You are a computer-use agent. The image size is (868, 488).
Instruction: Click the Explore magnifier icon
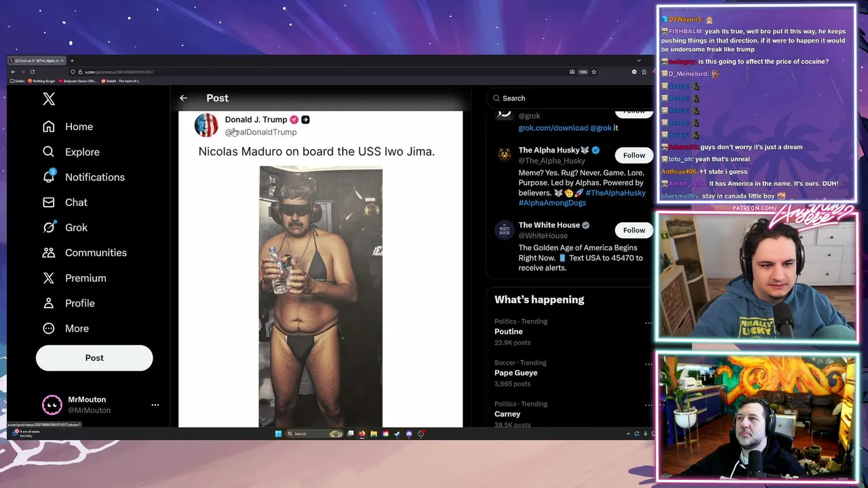point(49,152)
